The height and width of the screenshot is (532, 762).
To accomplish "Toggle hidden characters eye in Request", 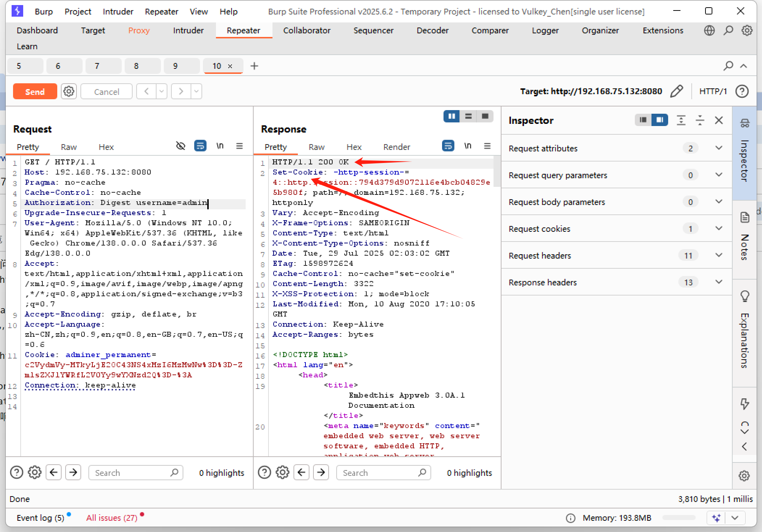I will pos(180,146).
